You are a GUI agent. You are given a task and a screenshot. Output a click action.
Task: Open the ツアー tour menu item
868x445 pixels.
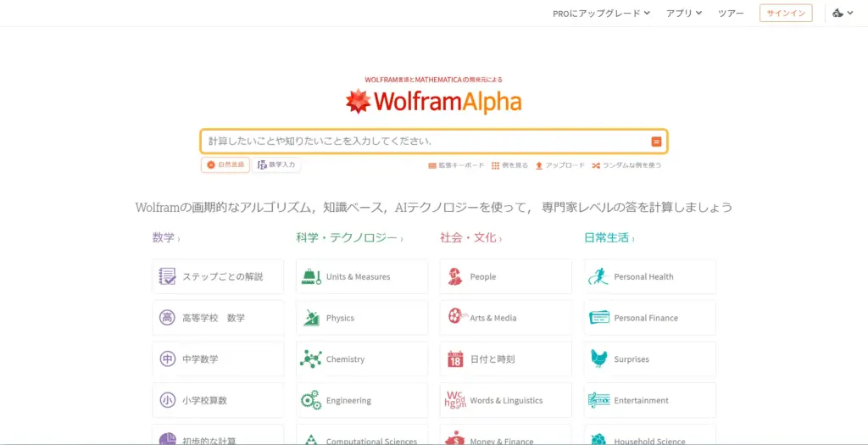click(731, 14)
